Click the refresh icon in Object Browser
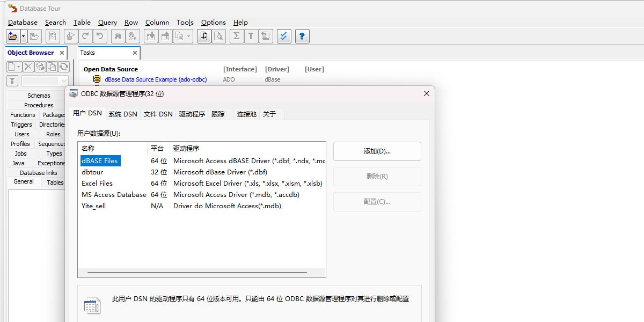Viewport: 644px width, 322px height. point(64,67)
